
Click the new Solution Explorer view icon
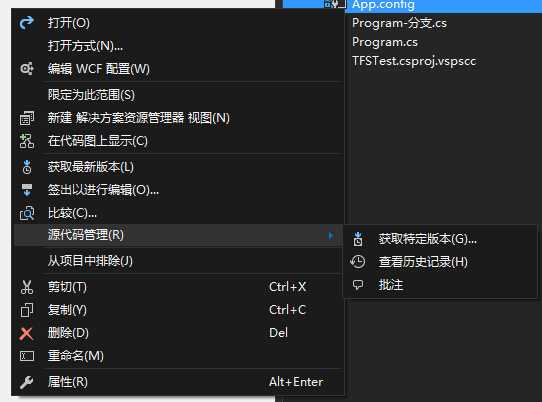(x=27, y=118)
